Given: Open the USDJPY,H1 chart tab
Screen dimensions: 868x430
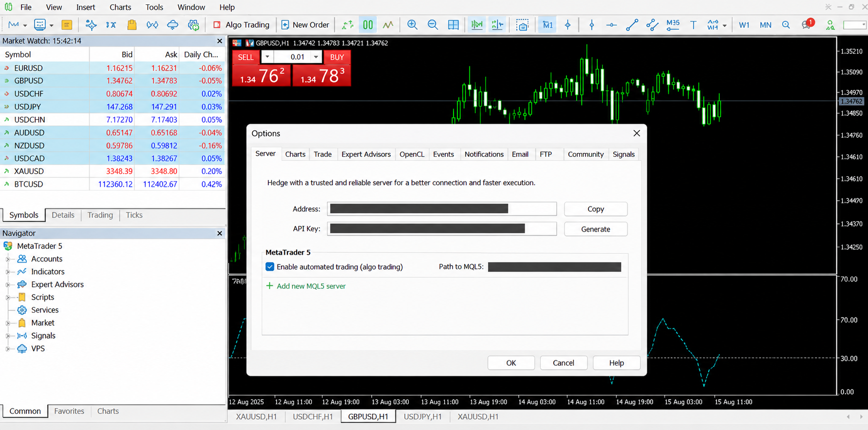Looking at the screenshot, I should point(423,417).
